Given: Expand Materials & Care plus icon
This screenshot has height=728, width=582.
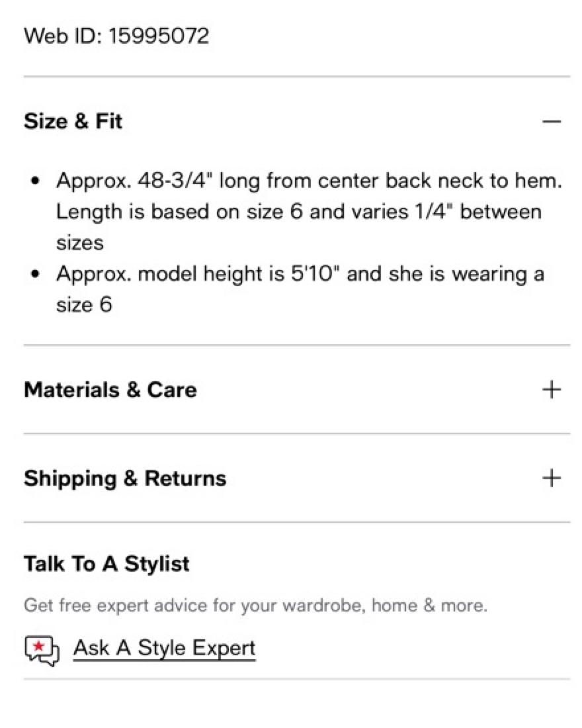Looking at the screenshot, I should tap(551, 389).
